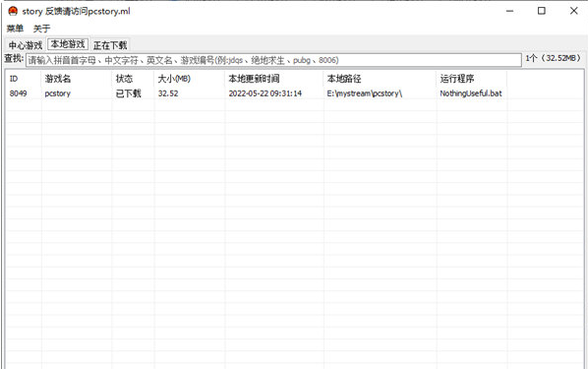Image resolution: width=588 pixels, height=369 pixels.
Task: Click the 1个 (32.52MB) count label
Action: [x=554, y=58]
